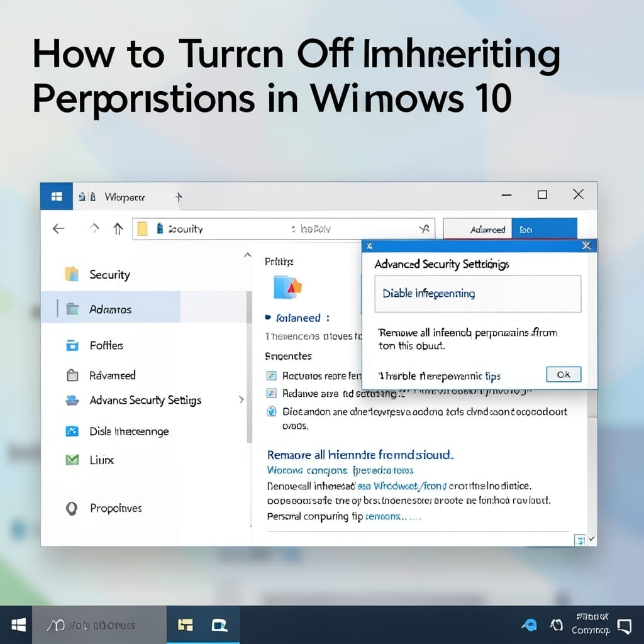Toggle the Redanue aeve checkbox

[271, 394]
